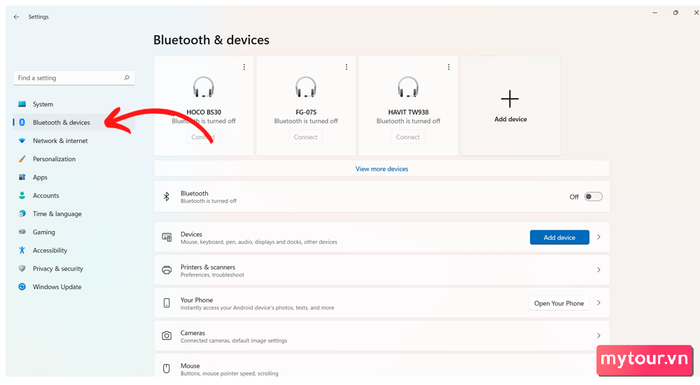Select Windows Update in sidebar

point(57,287)
